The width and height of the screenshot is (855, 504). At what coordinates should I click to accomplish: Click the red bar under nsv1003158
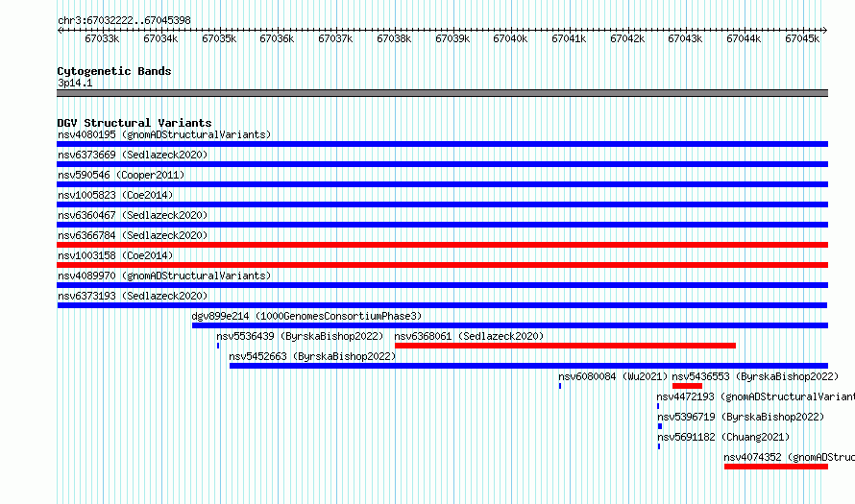coord(442,265)
